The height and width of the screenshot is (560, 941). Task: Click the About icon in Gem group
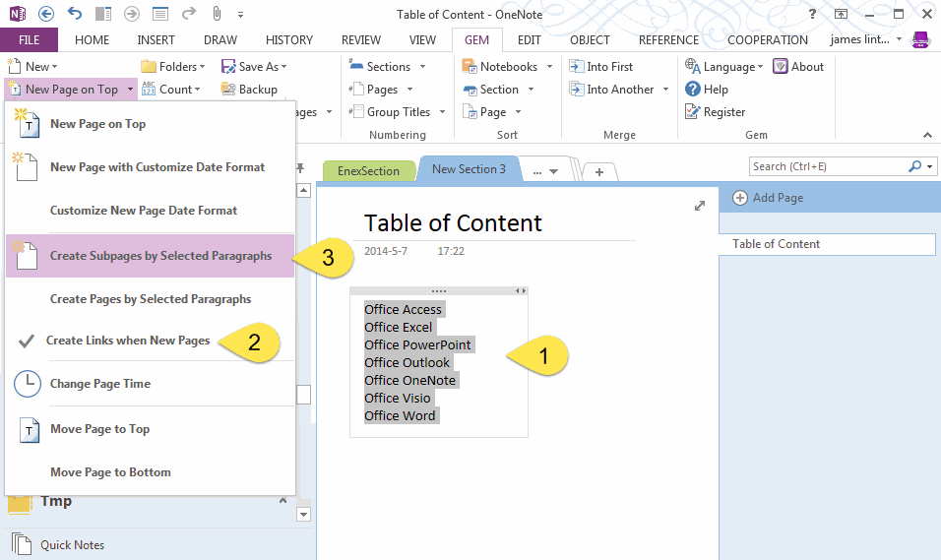click(781, 67)
